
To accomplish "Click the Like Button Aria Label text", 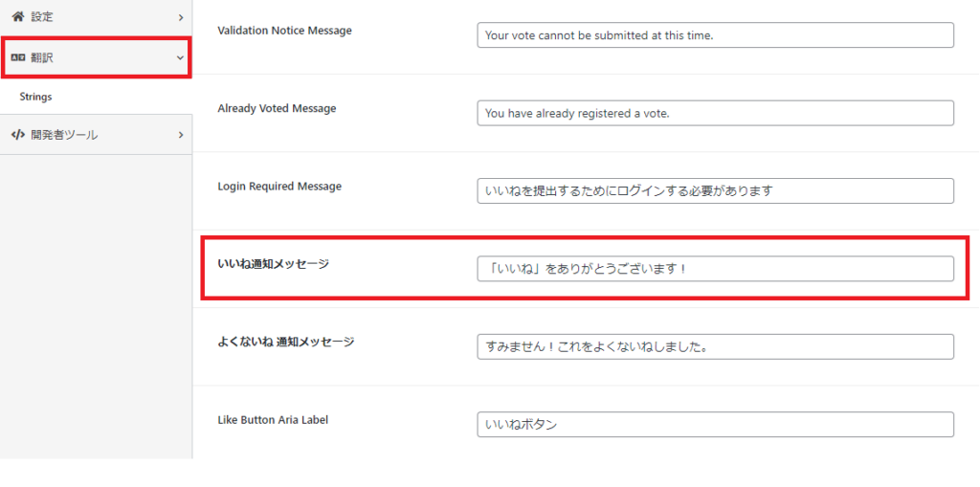I will tap(273, 419).
